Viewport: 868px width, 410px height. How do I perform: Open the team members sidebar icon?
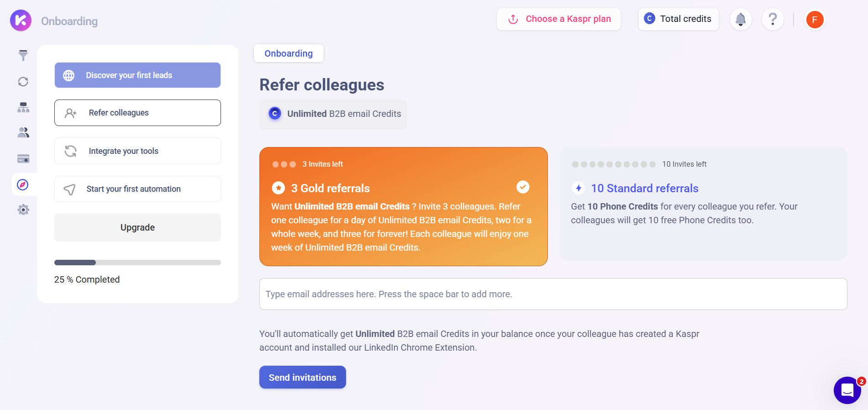23,133
